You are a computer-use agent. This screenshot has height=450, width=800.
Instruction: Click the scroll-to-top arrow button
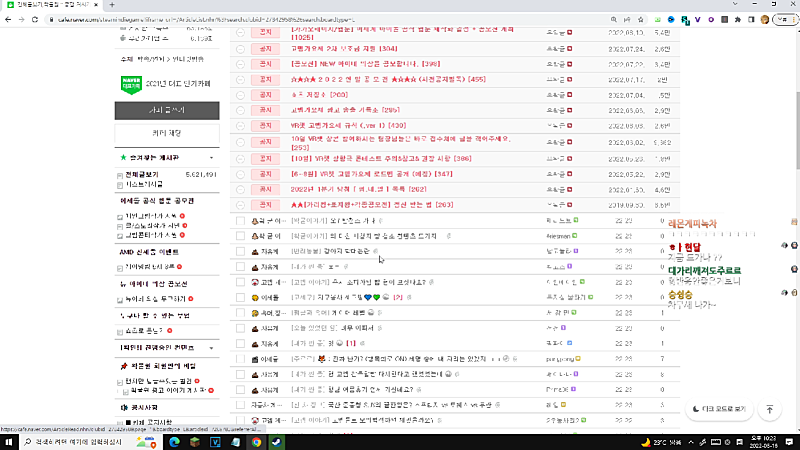click(x=769, y=409)
